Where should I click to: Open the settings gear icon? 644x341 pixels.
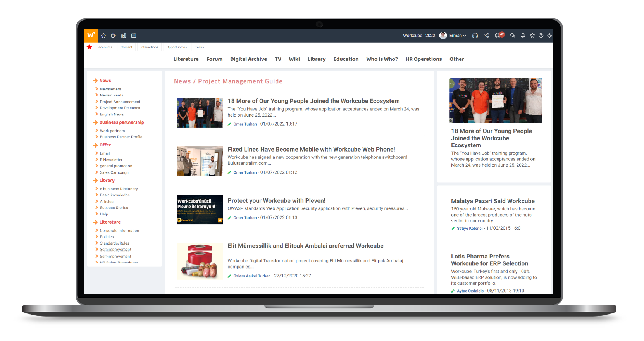549,36
